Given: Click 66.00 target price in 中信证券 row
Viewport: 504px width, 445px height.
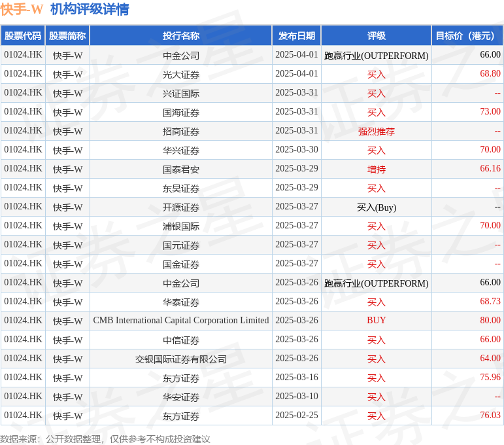Looking at the screenshot, I should point(490,340).
